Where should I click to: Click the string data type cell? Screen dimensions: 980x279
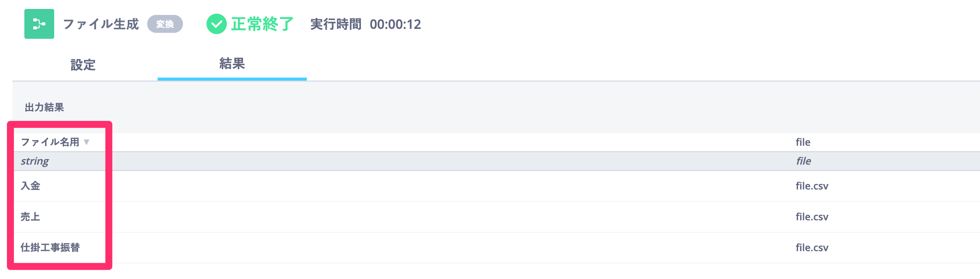(35, 161)
